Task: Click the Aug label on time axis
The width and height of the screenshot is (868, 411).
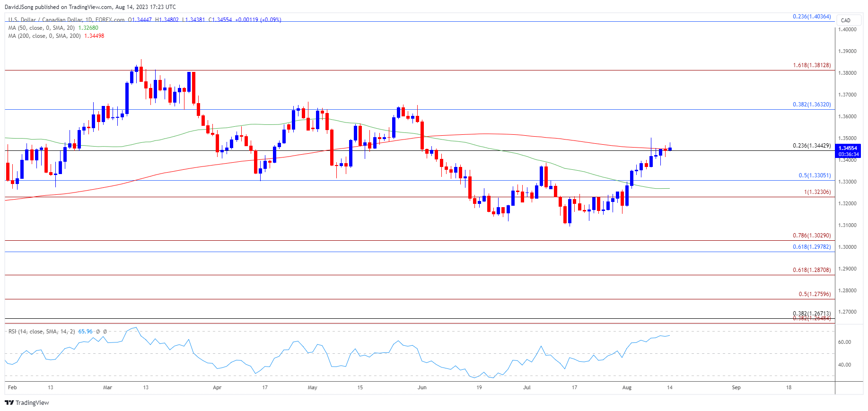Action: 627,387
